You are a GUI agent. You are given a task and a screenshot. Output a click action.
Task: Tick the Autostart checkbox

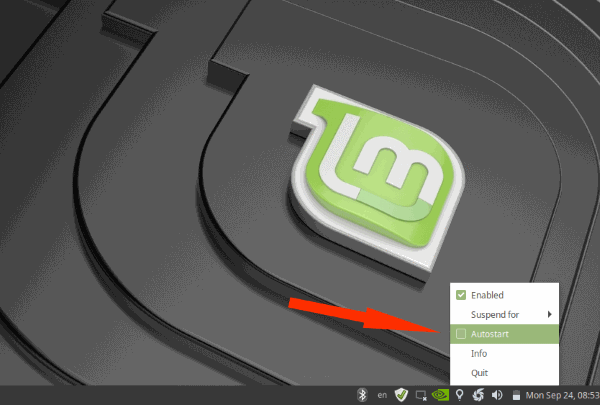click(x=461, y=334)
